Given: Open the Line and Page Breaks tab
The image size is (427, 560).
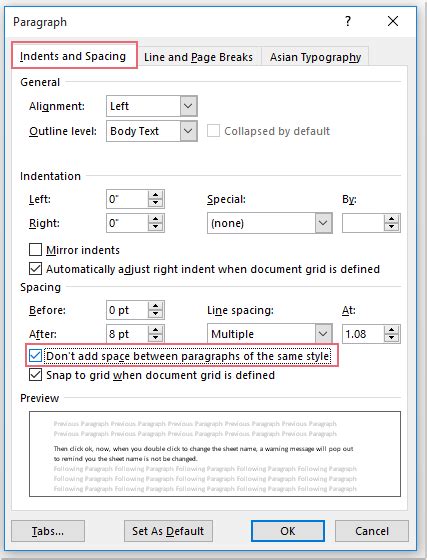Looking at the screenshot, I should 199,57.
